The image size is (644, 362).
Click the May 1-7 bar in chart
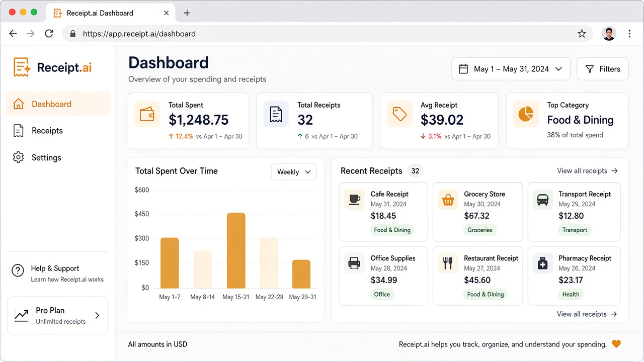170,263
